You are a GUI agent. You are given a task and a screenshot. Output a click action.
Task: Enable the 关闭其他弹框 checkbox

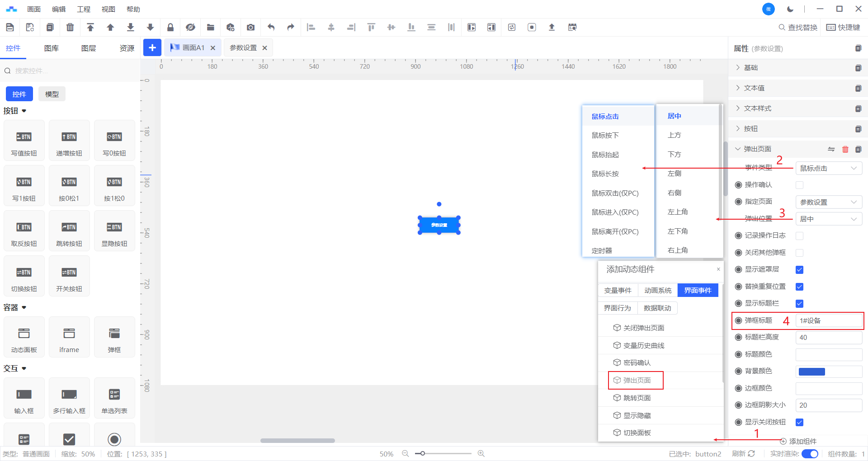(x=799, y=253)
